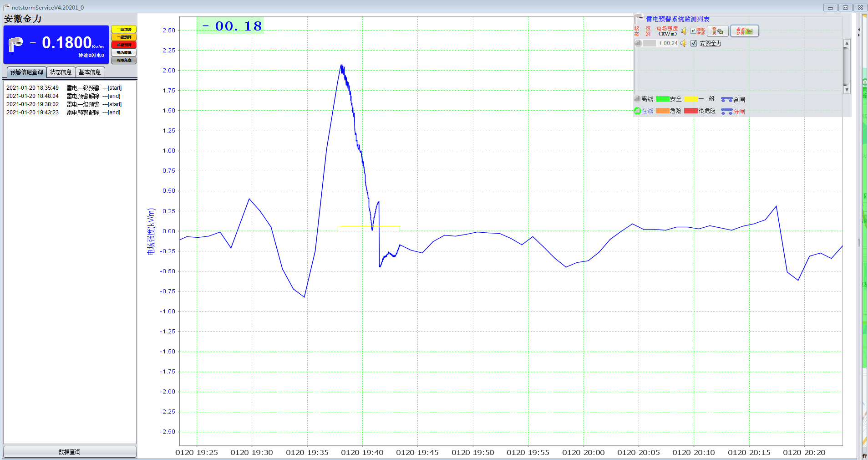Click the 数据查询 button at bottom
This screenshot has height=460, width=868.
[x=70, y=452]
